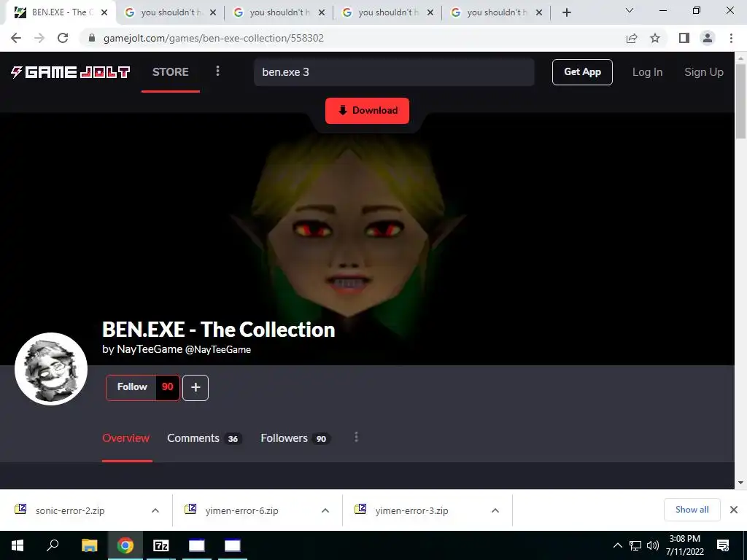Open more options dots next to STORE

(x=217, y=71)
